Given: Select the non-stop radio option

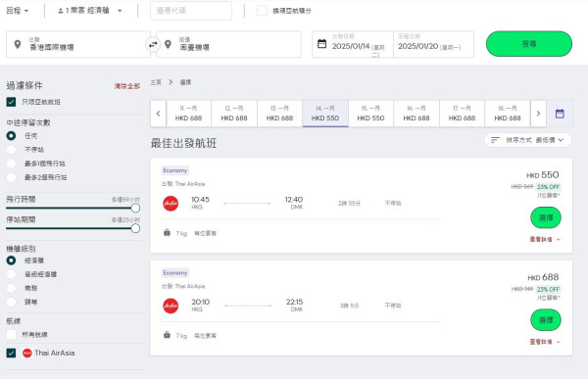Looking at the screenshot, I should tap(11, 150).
